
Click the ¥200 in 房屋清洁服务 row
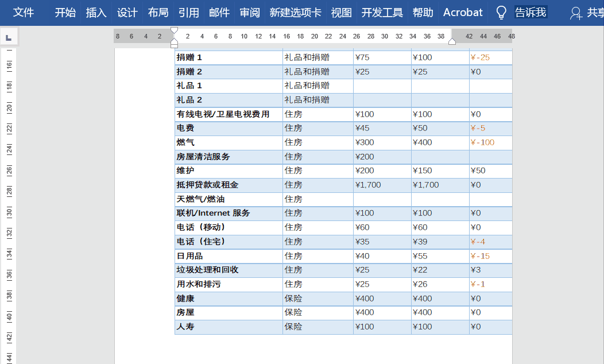click(365, 157)
